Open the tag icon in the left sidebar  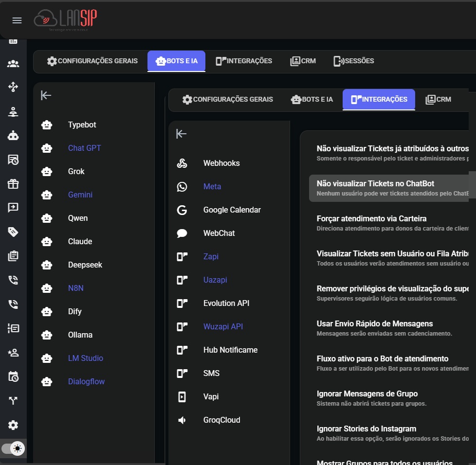click(x=13, y=232)
